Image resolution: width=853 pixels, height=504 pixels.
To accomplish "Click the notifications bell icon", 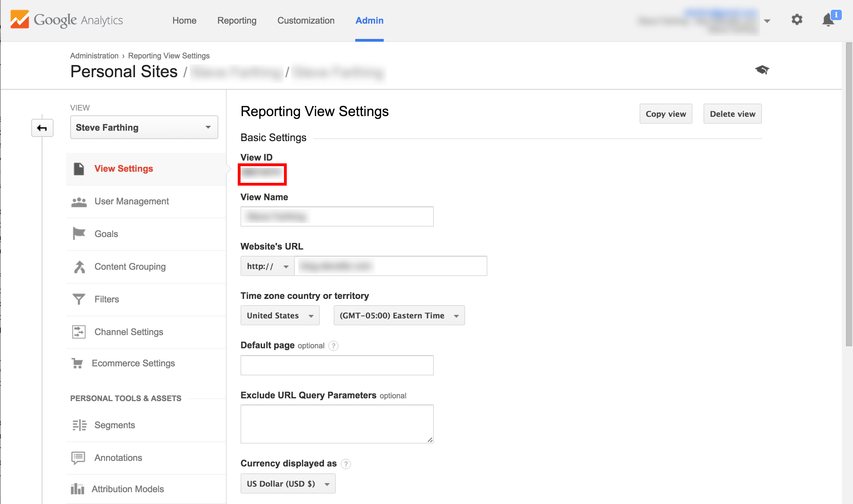I will pyautogui.click(x=828, y=20).
